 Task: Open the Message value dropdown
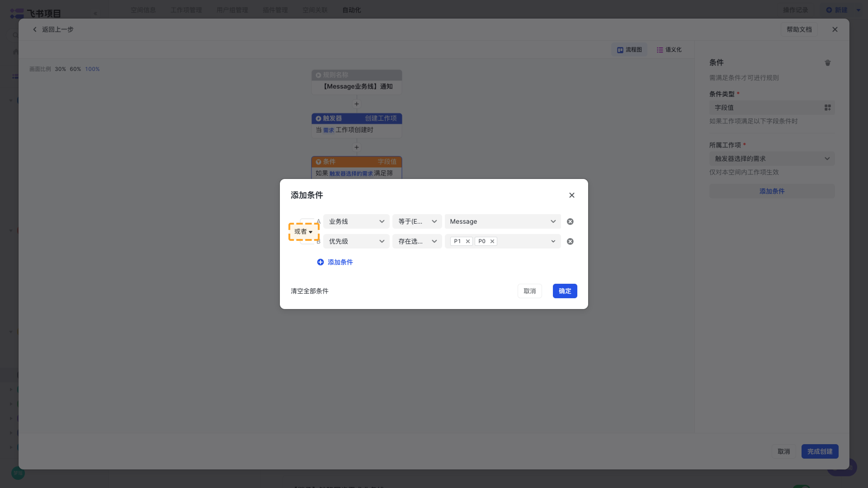tap(502, 222)
